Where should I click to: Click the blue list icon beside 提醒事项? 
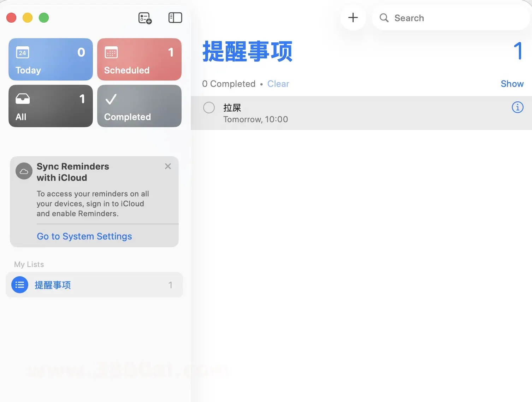click(20, 285)
